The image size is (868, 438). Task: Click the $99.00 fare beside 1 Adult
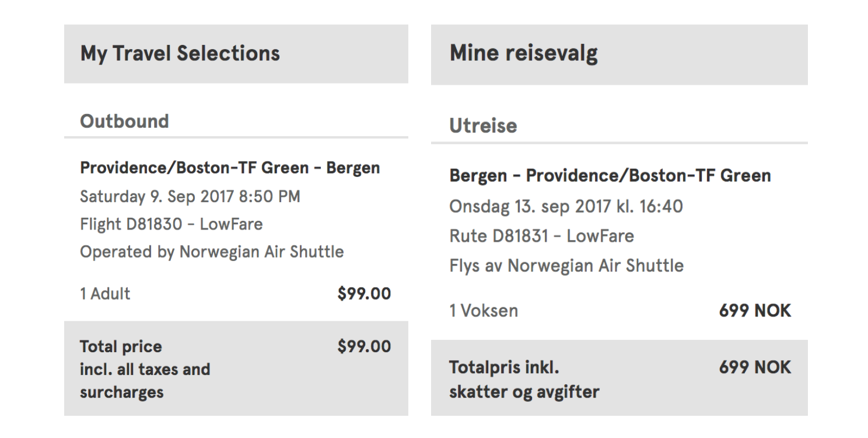pyautogui.click(x=364, y=294)
